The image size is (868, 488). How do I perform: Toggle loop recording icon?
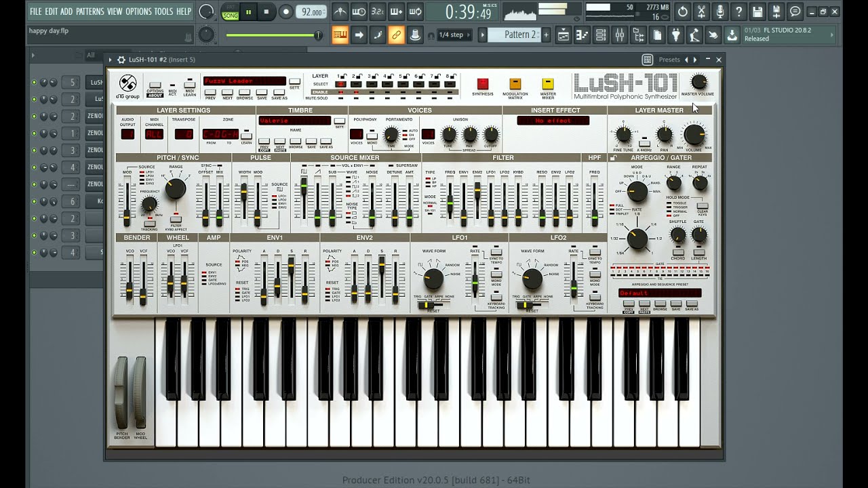click(416, 12)
